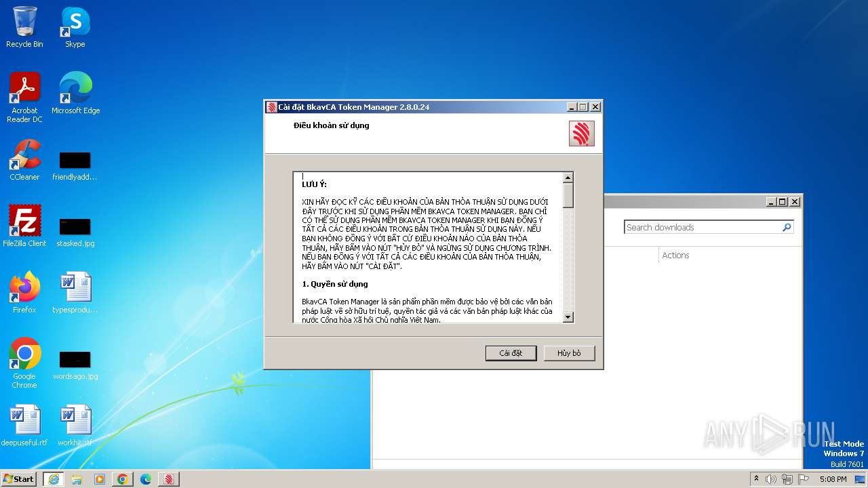Screen dimensions: 868x488
Task: Minimize the BkavCA installer window
Action: [x=572, y=107]
